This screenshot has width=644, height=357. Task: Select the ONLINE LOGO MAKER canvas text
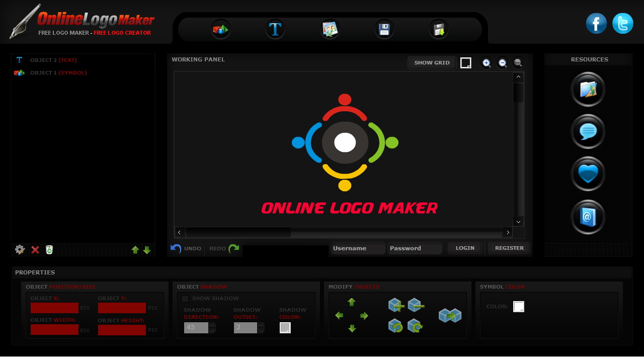tap(350, 208)
